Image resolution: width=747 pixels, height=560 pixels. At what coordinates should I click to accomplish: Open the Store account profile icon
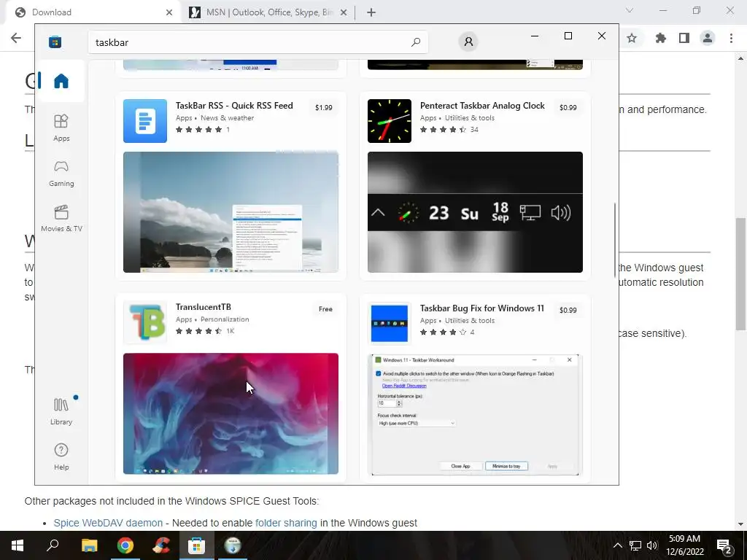[468, 42]
